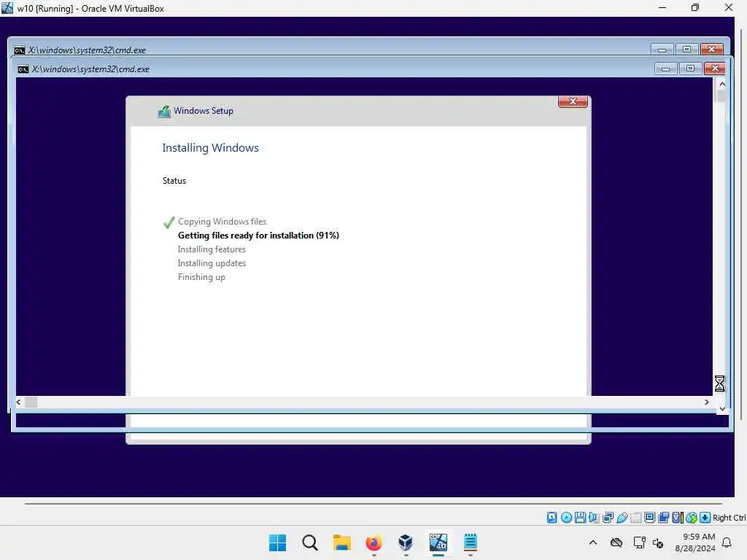This screenshot has height=560, width=747.
Task: Open File Explorer from the taskbar
Action: click(x=341, y=542)
